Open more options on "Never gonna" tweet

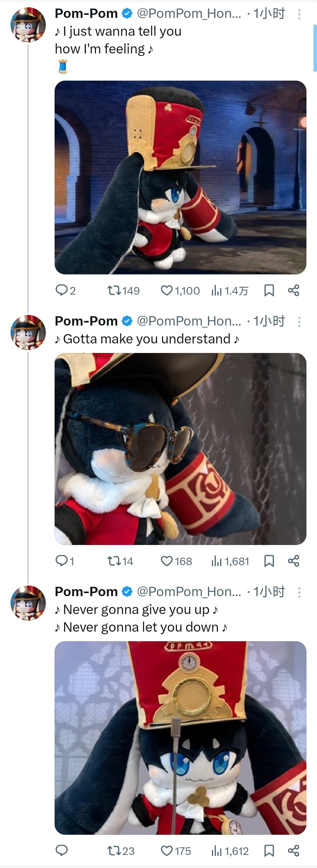[x=299, y=592]
